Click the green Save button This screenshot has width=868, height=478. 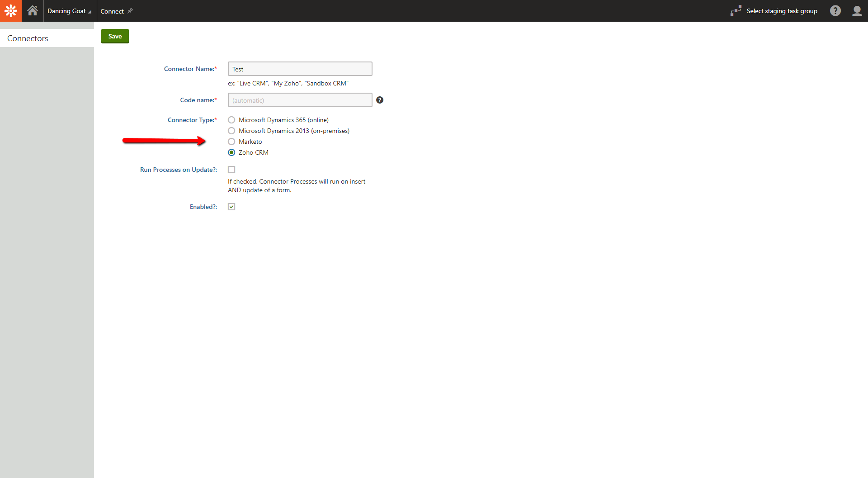pos(115,36)
